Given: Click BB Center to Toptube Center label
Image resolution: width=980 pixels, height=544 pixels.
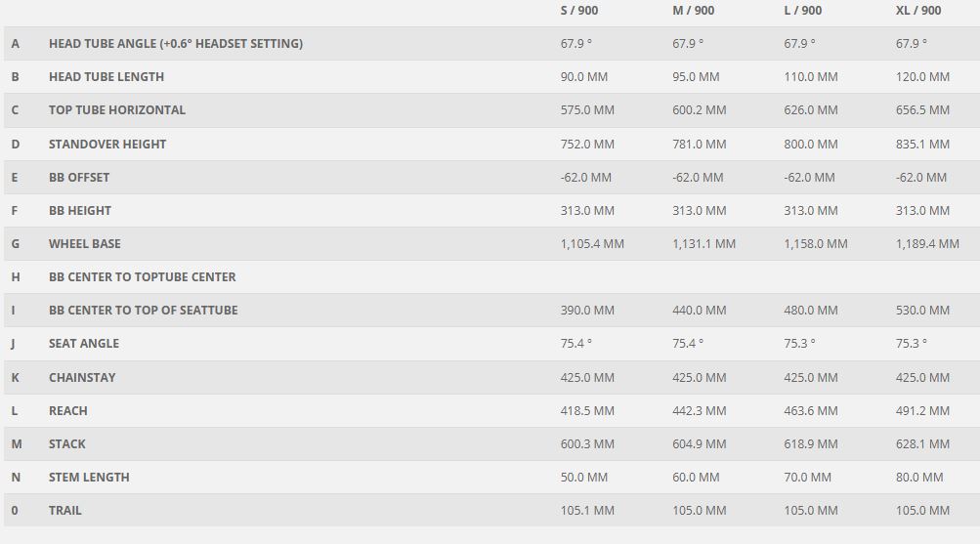Looking at the screenshot, I should 142,276.
